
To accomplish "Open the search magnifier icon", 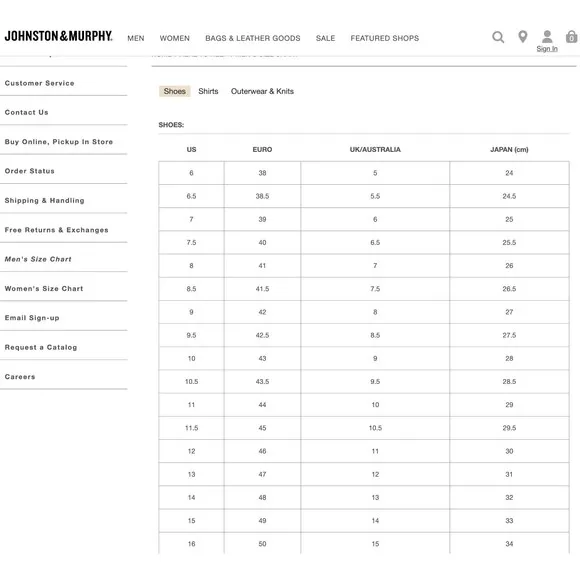I will (498, 37).
